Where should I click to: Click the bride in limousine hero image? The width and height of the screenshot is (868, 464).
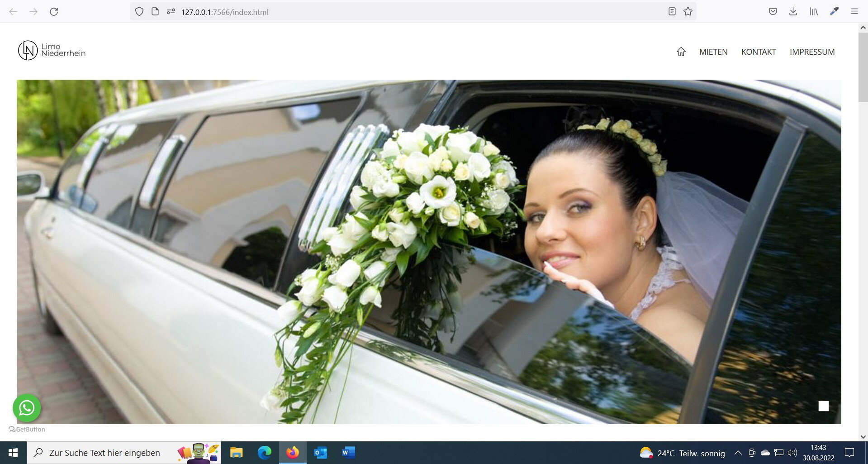coord(429,252)
